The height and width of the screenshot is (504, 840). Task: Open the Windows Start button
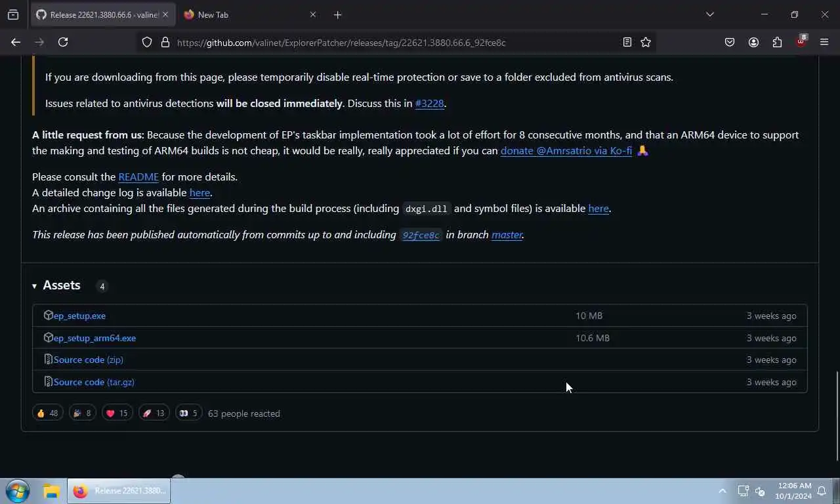click(x=18, y=491)
